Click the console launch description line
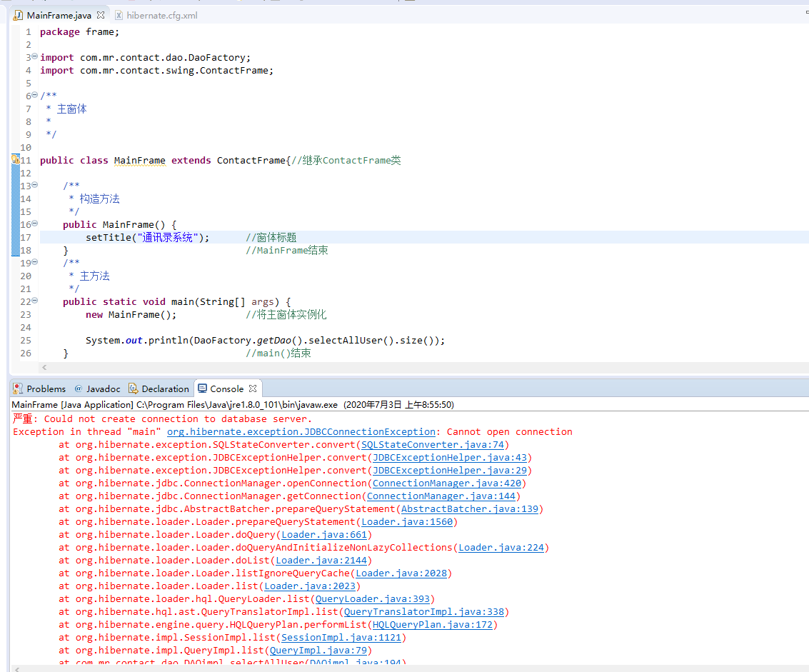 [233, 405]
